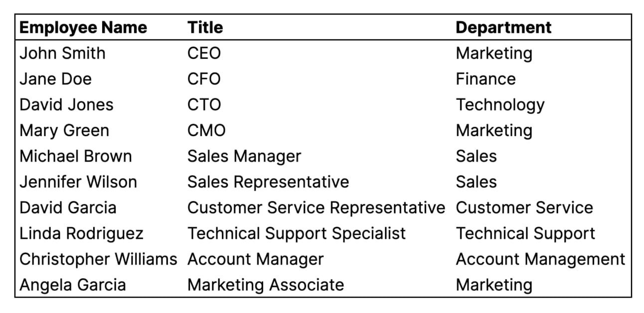The width and height of the screenshot is (644, 313).
Task: Click the CTO title cell
Action: tap(204, 105)
